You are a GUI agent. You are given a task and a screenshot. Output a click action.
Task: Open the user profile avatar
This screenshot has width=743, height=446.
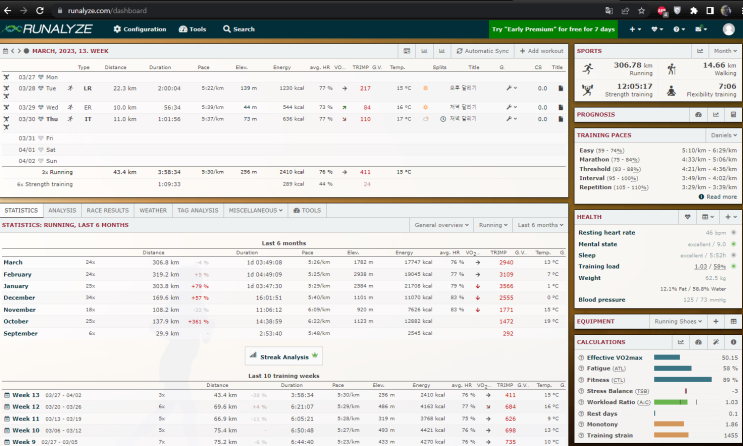[x=728, y=29]
